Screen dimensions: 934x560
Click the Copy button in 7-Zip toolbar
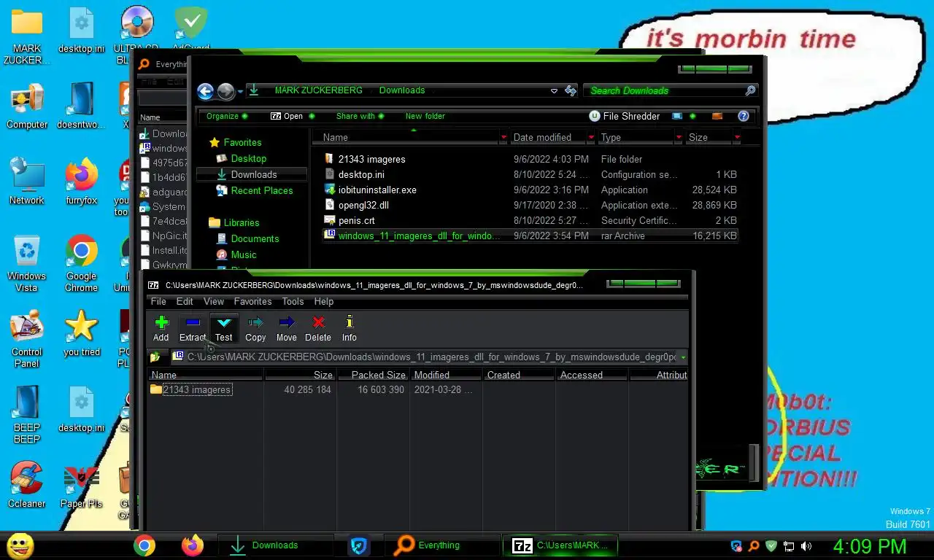click(255, 329)
